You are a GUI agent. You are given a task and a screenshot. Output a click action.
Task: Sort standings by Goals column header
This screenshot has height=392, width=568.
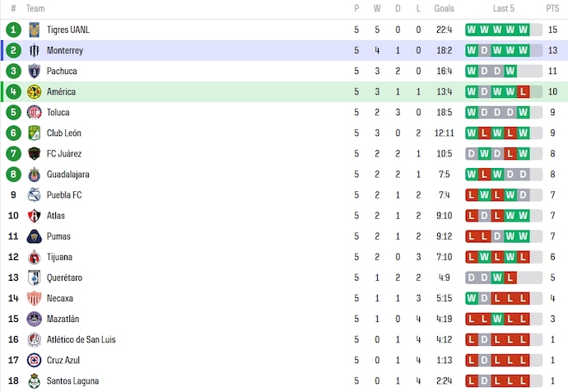coord(445,9)
